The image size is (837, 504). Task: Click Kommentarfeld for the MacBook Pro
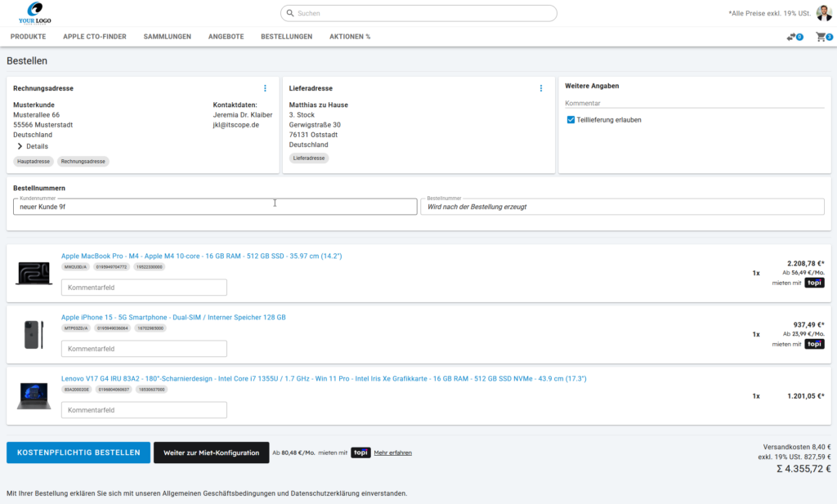pyautogui.click(x=144, y=288)
